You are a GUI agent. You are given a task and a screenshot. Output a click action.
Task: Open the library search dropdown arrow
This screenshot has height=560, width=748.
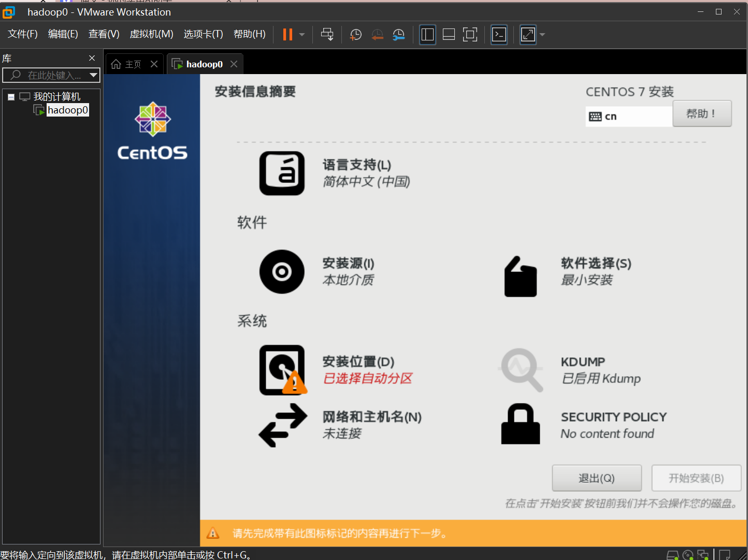click(93, 75)
